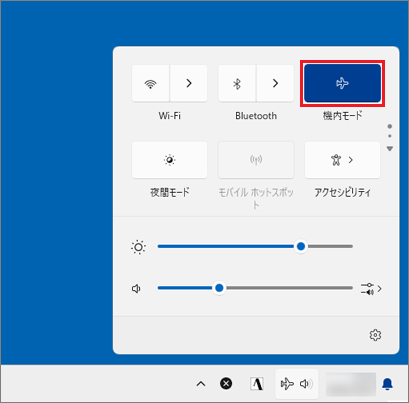The height and width of the screenshot is (403, 409).
Task: Click the 機内モード label text
Action: tap(342, 116)
